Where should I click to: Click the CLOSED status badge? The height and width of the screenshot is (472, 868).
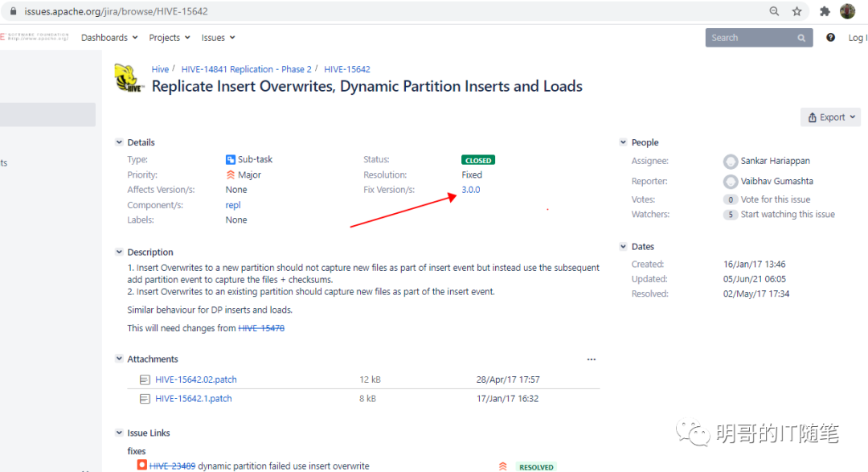tap(478, 160)
